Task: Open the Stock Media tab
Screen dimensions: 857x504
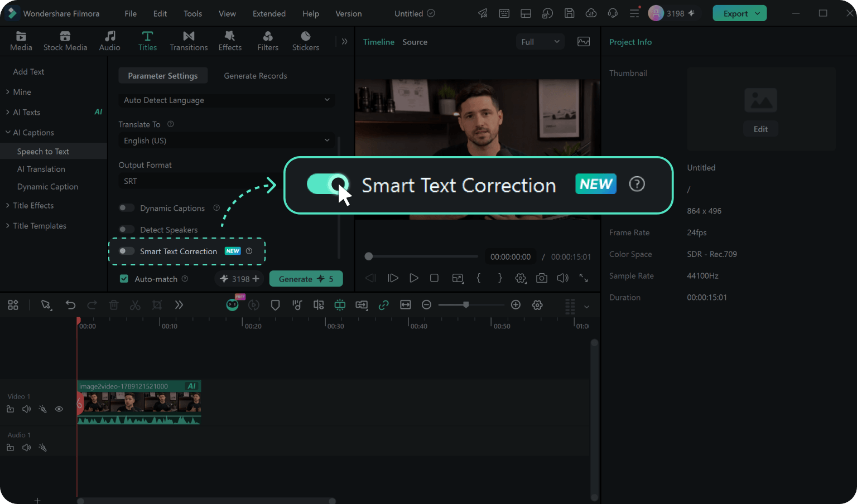Action: tap(65, 41)
